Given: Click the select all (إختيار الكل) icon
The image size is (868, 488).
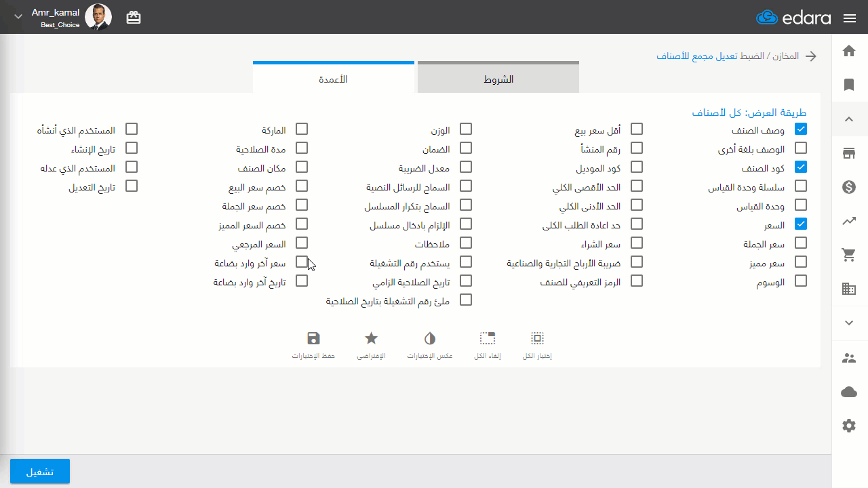Looking at the screenshot, I should [x=537, y=338].
